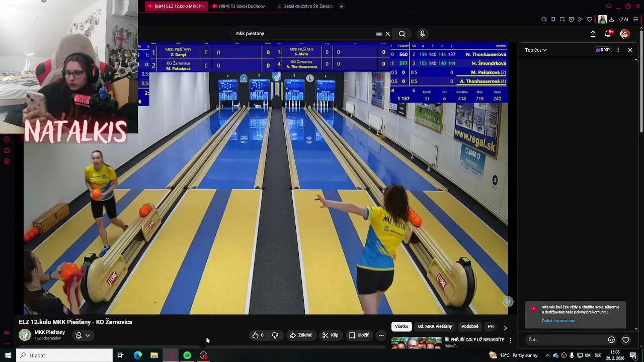Show hidden system tray icons chevron
This screenshot has width=644, height=362.
[548, 355]
